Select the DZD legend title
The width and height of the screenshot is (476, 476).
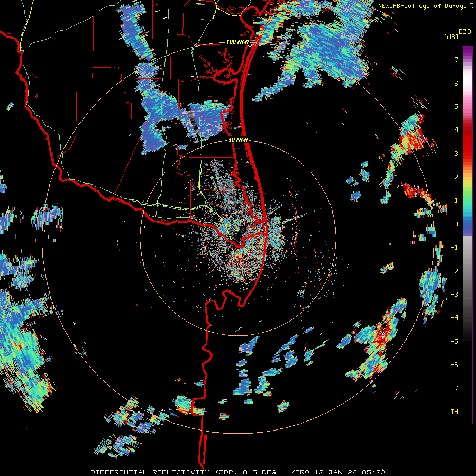pos(465,32)
